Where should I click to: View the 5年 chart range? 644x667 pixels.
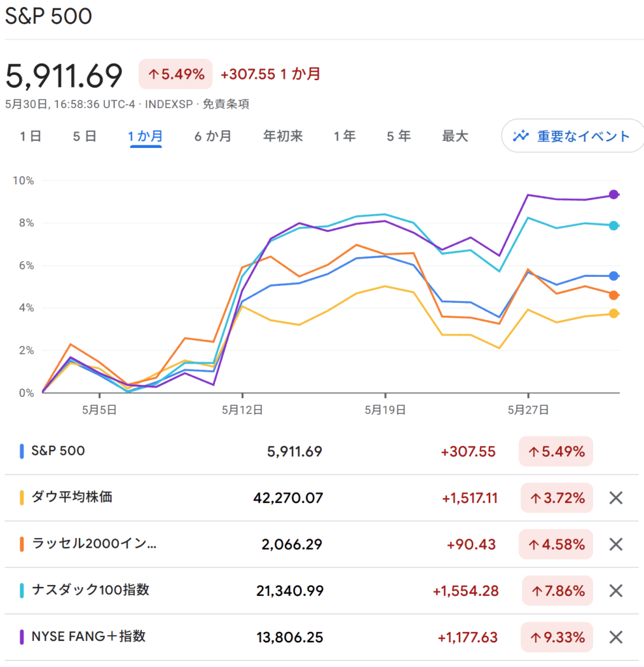[398, 136]
